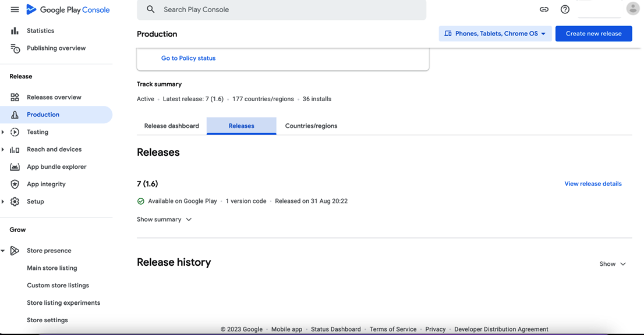Open the account avatar icon
Screen dimensions: 644x335
pyautogui.click(x=632, y=9)
